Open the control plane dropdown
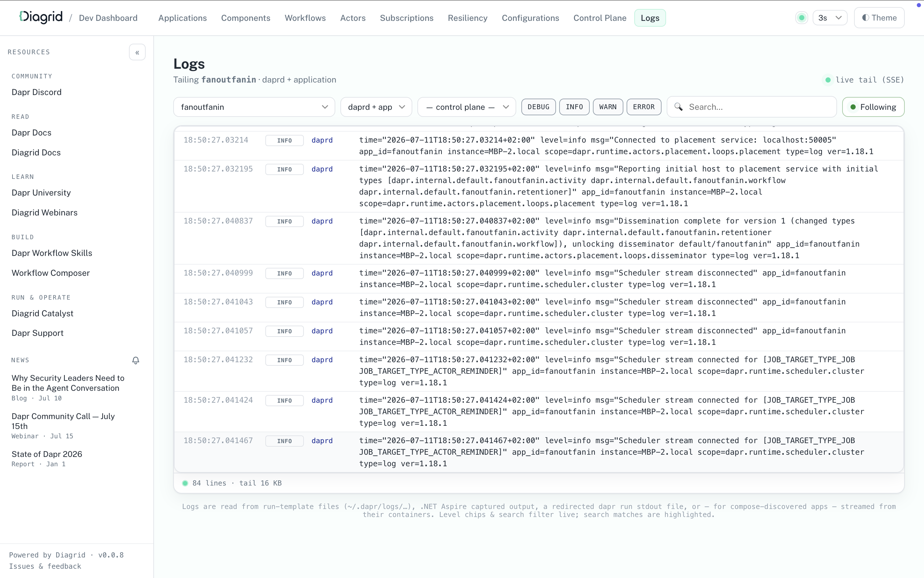 click(x=466, y=107)
